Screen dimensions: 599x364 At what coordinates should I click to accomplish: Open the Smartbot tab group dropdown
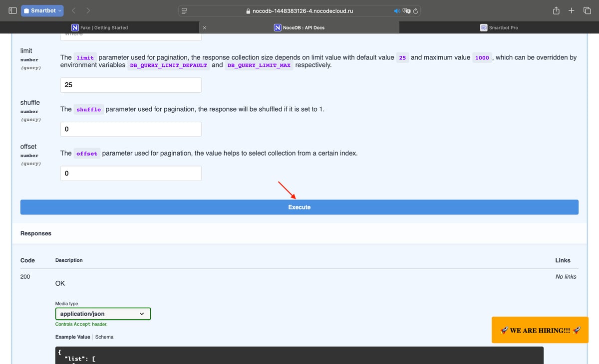43,10
